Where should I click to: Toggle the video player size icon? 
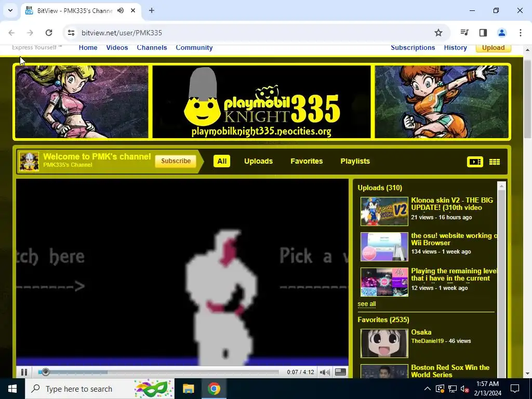340,372
